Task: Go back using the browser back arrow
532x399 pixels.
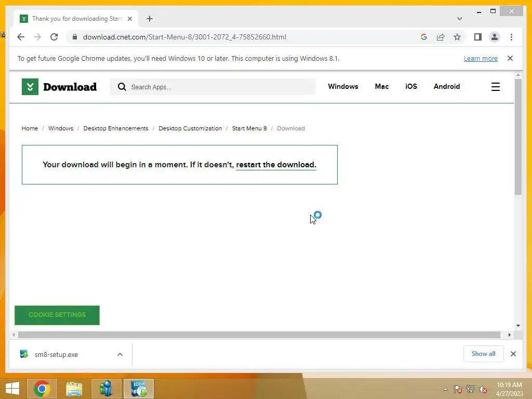Action: point(21,37)
